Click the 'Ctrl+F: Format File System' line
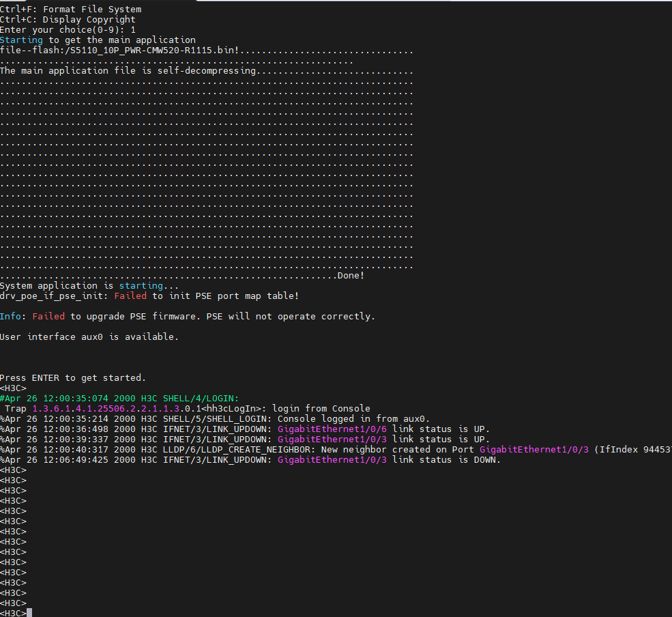 coord(70,10)
